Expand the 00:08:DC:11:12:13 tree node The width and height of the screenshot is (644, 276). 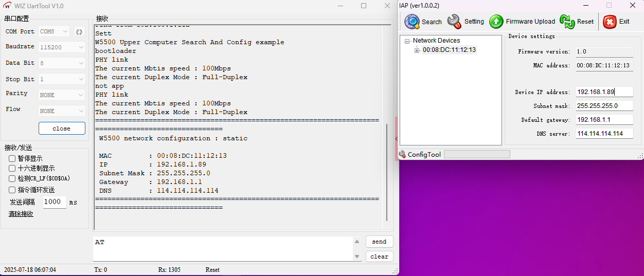[417, 50]
